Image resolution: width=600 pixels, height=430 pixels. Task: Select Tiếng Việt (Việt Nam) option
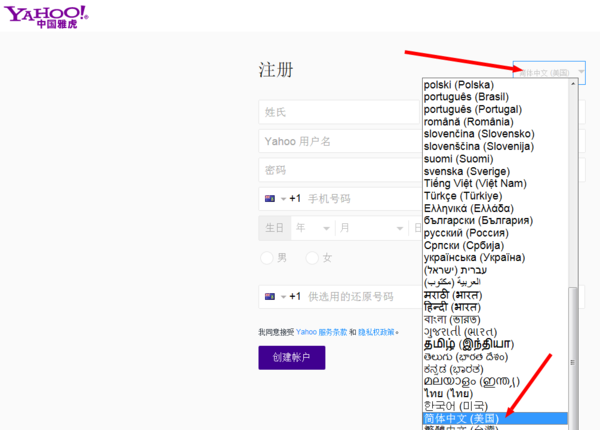(x=475, y=183)
